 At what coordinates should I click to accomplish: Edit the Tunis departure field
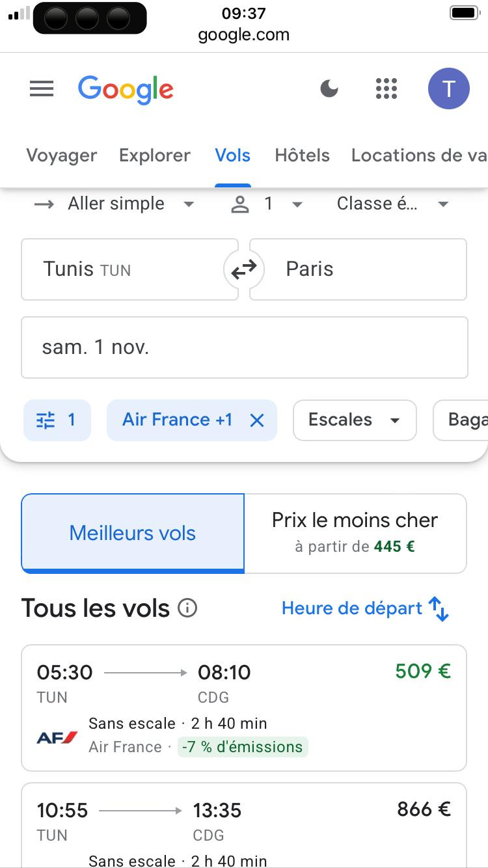coord(129,269)
